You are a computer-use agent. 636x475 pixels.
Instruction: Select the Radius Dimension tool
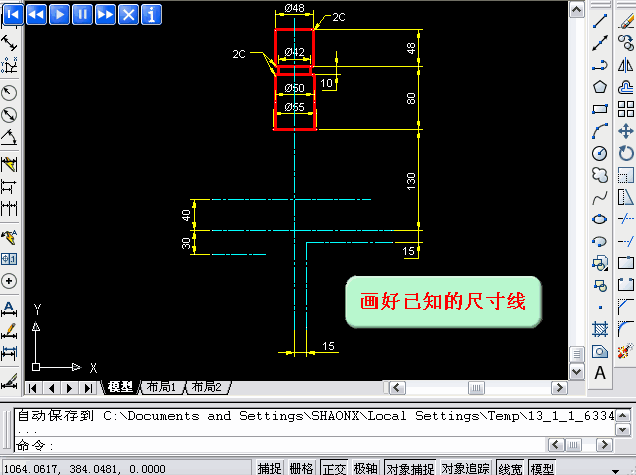(x=9, y=93)
